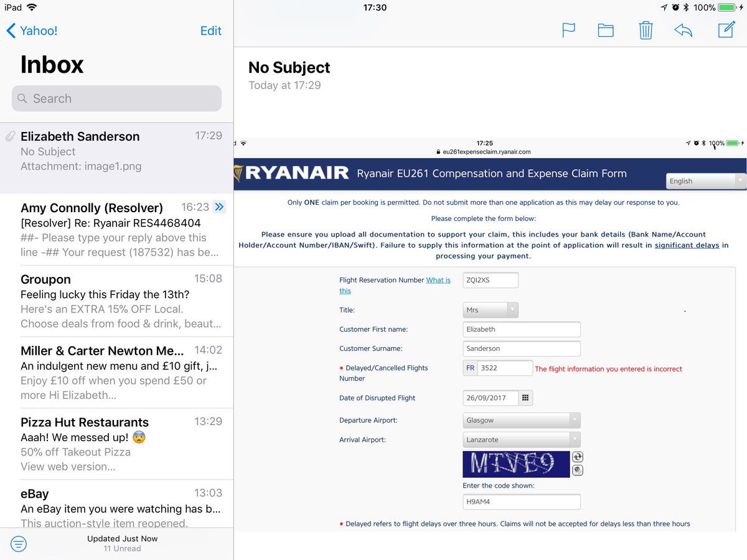Click the flight number field with 3522
This screenshot has width=747, height=560.
coord(505,368)
